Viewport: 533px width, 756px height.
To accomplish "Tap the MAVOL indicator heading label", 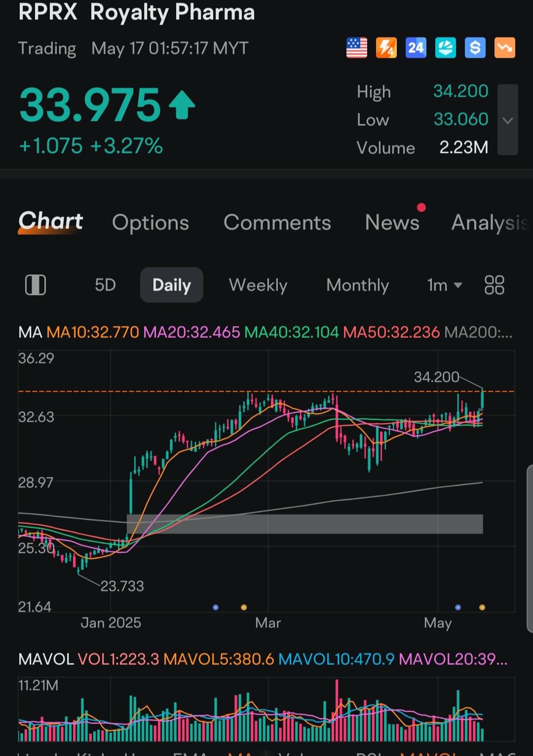I will click(46, 659).
